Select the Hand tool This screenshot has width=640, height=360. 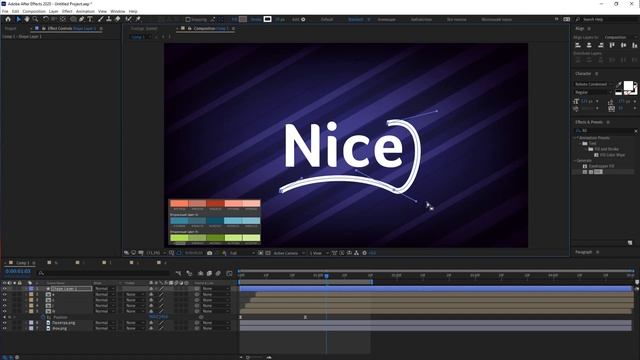click(27, 19)
